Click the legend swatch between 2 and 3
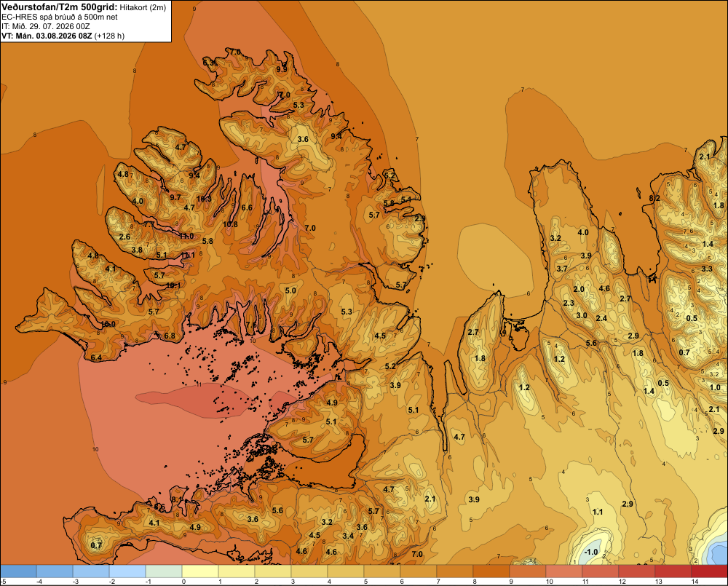Screen dimensions: 728x586 tap(273, 571)
